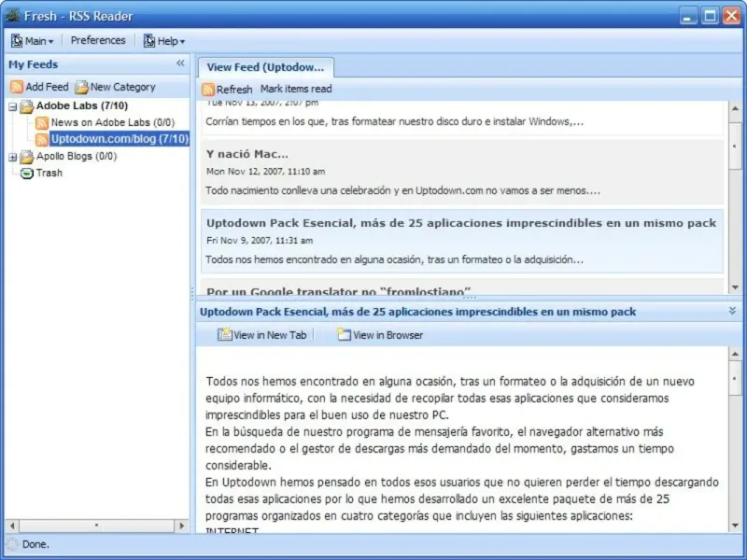The height and width of the screenshot is (560, 747).
Task: Create a New Category
Action: pos(116,87)
